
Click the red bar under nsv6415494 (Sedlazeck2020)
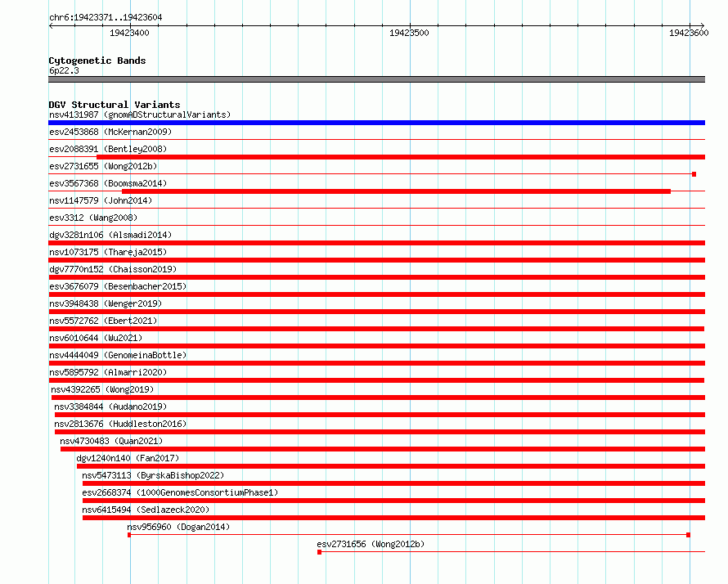point(393,518)
